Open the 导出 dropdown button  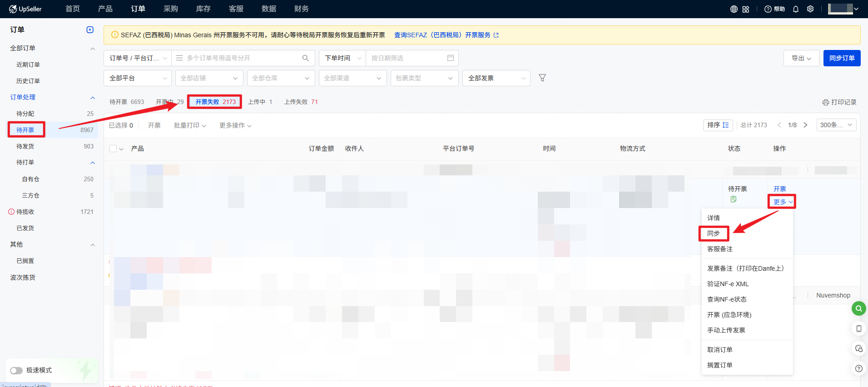801,58
